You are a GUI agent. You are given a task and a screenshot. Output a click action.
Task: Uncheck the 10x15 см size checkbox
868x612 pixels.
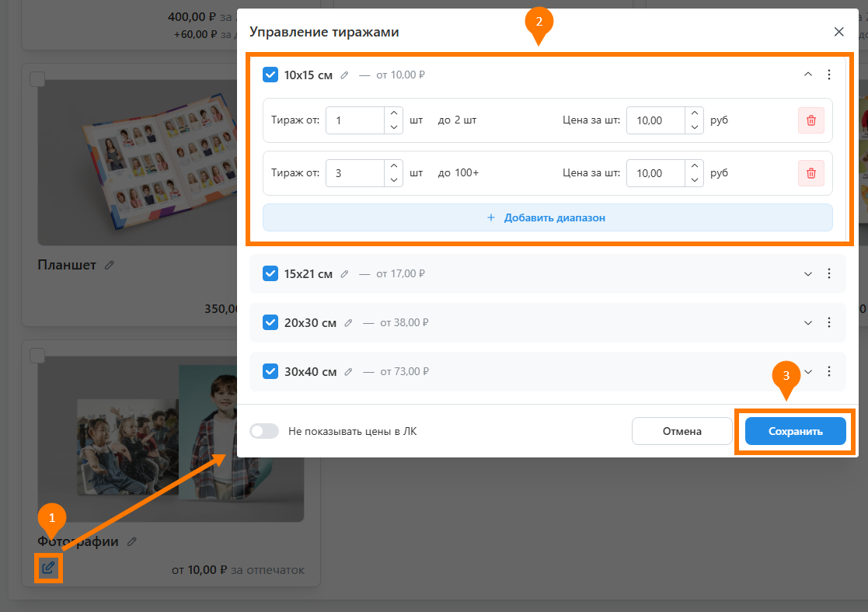coord(270,75)
